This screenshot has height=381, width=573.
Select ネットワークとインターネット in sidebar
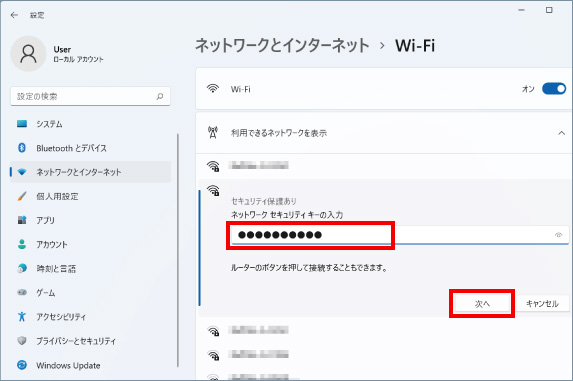coord(90,172)
